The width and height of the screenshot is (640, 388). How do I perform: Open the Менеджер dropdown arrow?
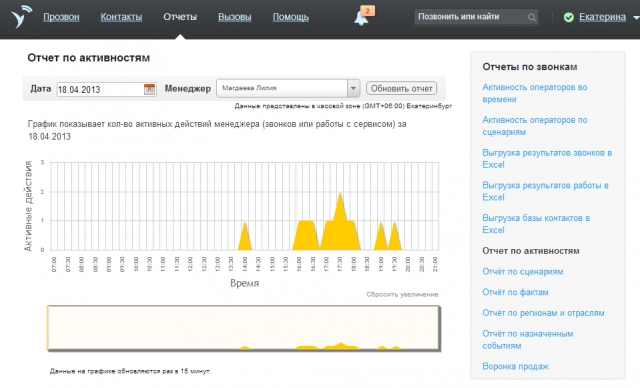353,88
